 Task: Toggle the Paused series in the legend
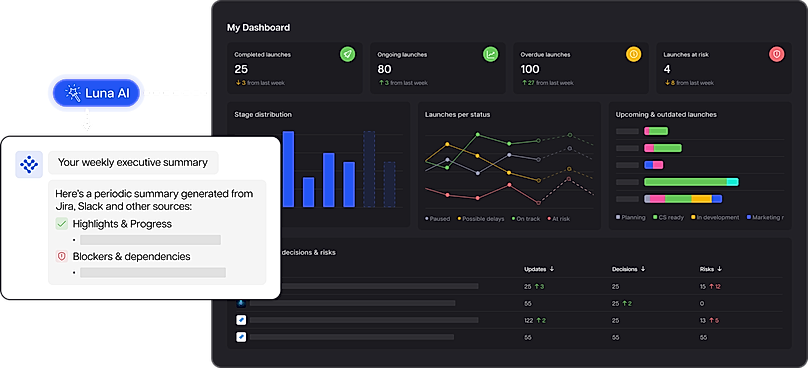[437, 219]
